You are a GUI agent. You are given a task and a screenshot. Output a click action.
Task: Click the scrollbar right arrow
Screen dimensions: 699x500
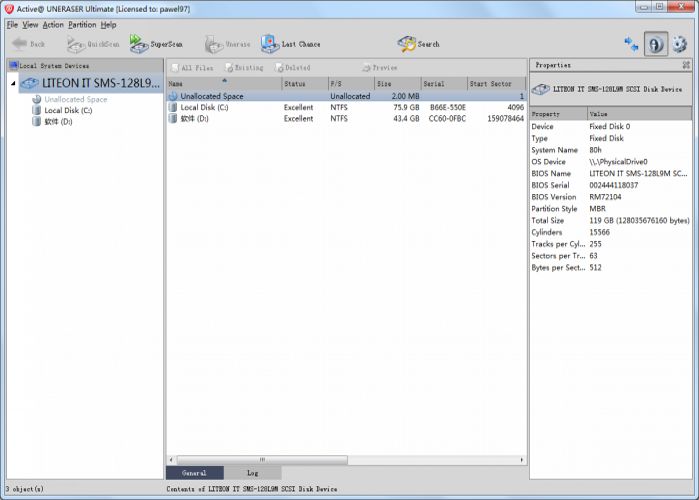[x=522, y=459]
